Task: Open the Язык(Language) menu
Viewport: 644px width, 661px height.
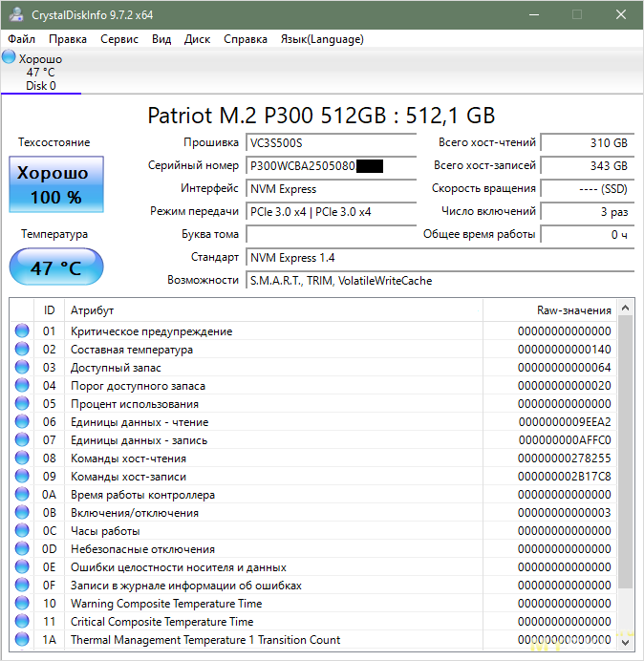Action: 322,39
